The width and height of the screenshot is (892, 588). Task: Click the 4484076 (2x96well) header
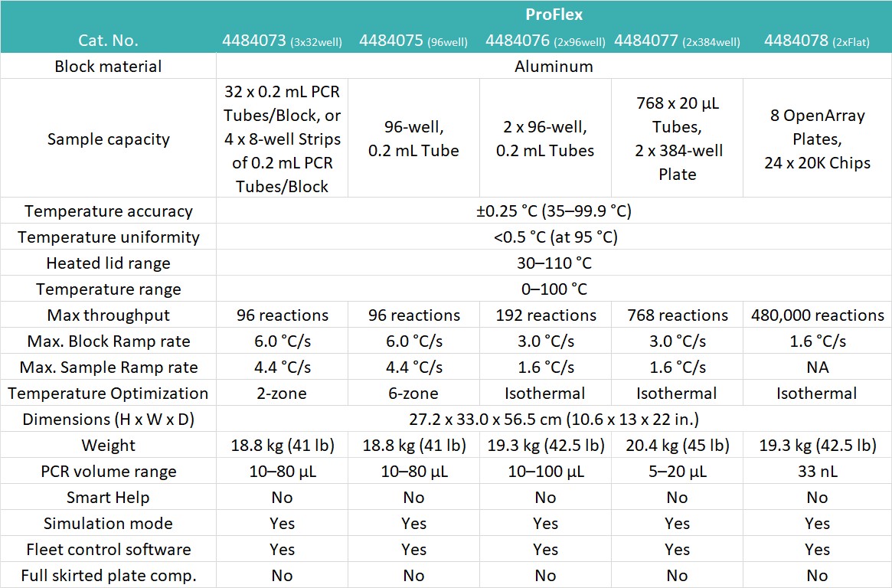(545, 41)
